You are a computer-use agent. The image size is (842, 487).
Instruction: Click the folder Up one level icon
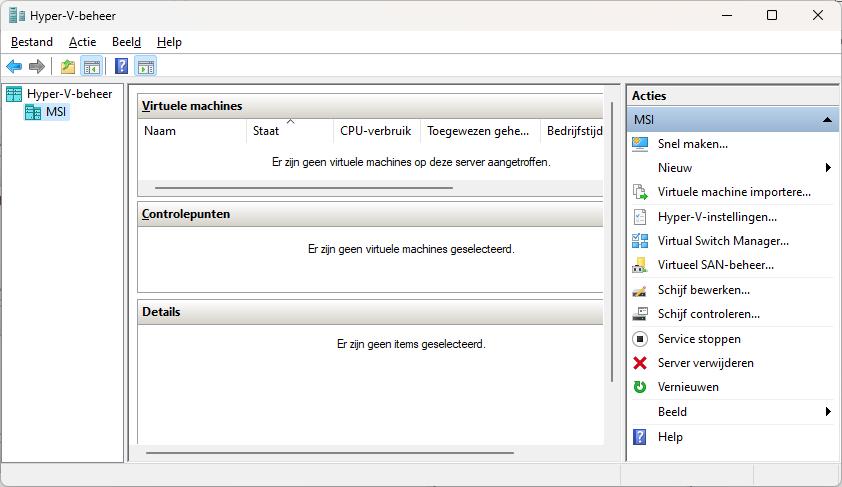[x=68, y=67]
